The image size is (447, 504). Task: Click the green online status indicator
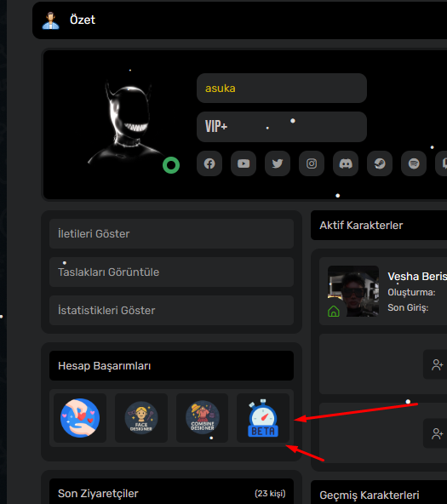pos(171,165)
